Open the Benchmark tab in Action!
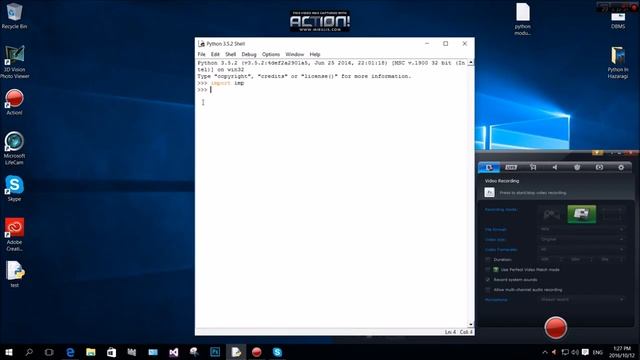Screen dimensions: 640x360 coord(577,167)
